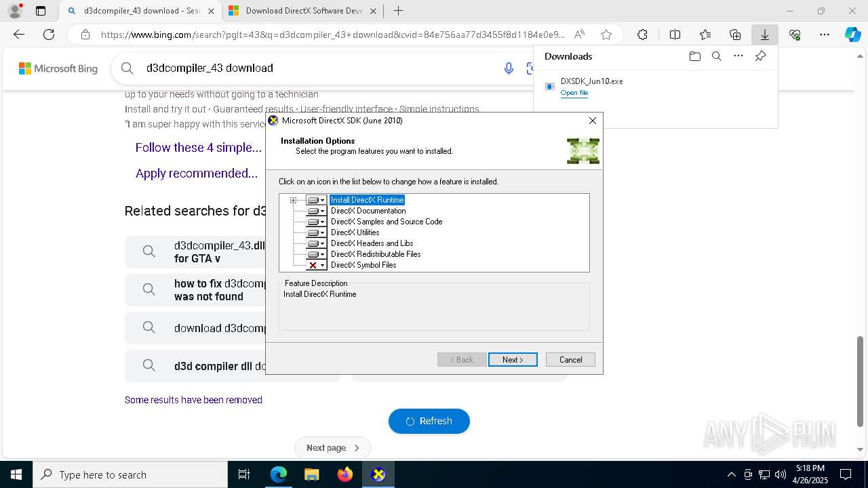
Task: Toggle Split screen icon
Action: (x=675, y=35)
